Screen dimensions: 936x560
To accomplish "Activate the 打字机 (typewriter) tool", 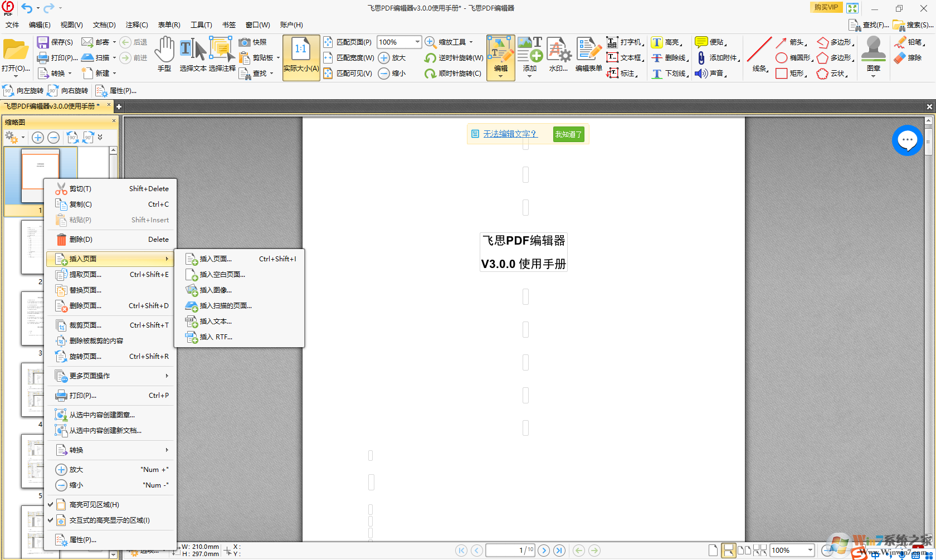I will point(625,42).
